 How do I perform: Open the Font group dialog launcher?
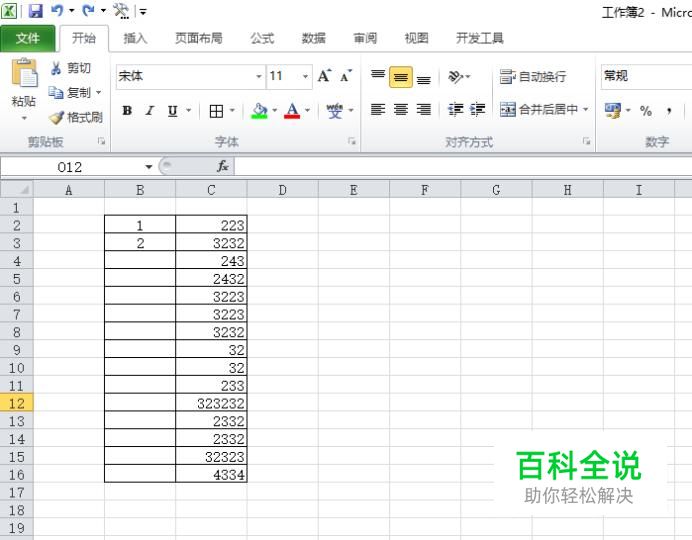(352, 141)
